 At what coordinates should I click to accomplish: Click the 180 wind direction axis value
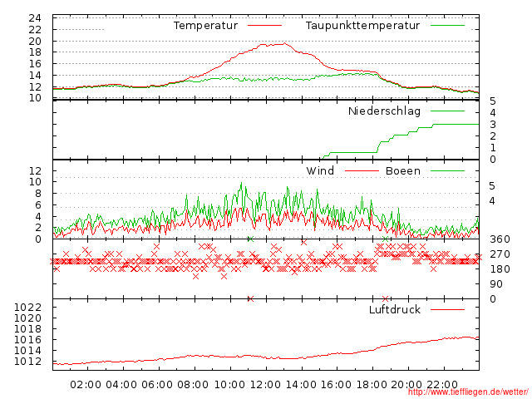500,269
